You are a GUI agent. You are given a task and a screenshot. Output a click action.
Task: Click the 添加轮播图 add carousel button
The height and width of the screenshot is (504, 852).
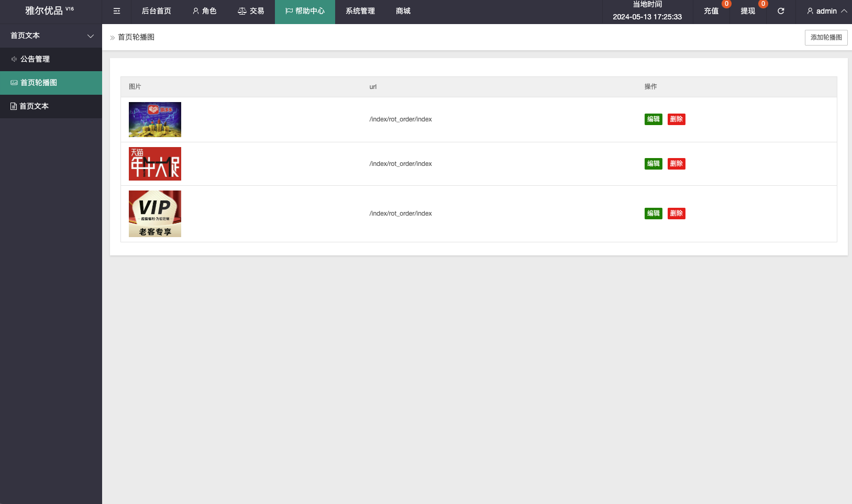(826, 38)
